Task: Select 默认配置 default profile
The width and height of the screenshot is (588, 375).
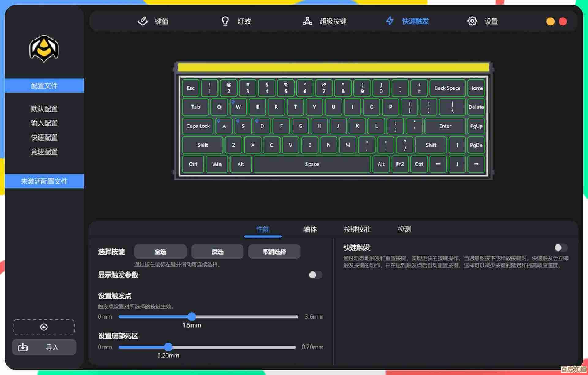Action: [43, 109]
